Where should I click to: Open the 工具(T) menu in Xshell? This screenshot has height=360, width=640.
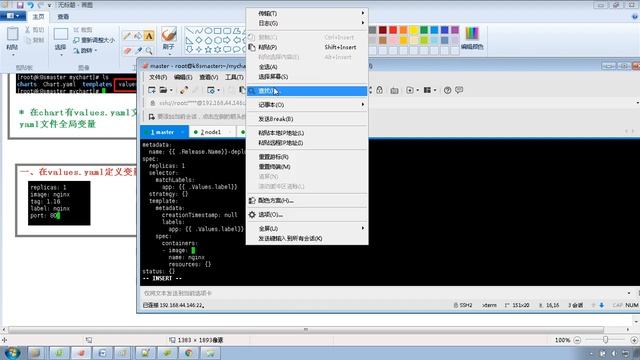point(234,77)
